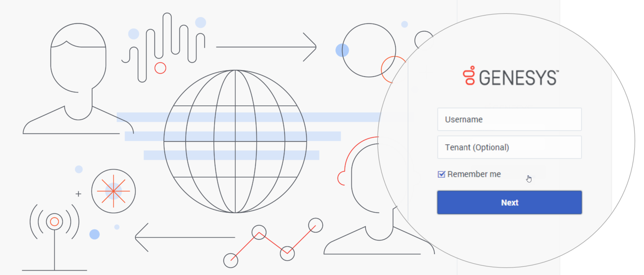
Task: Click the large empty circle above globe
Action: 369,50
